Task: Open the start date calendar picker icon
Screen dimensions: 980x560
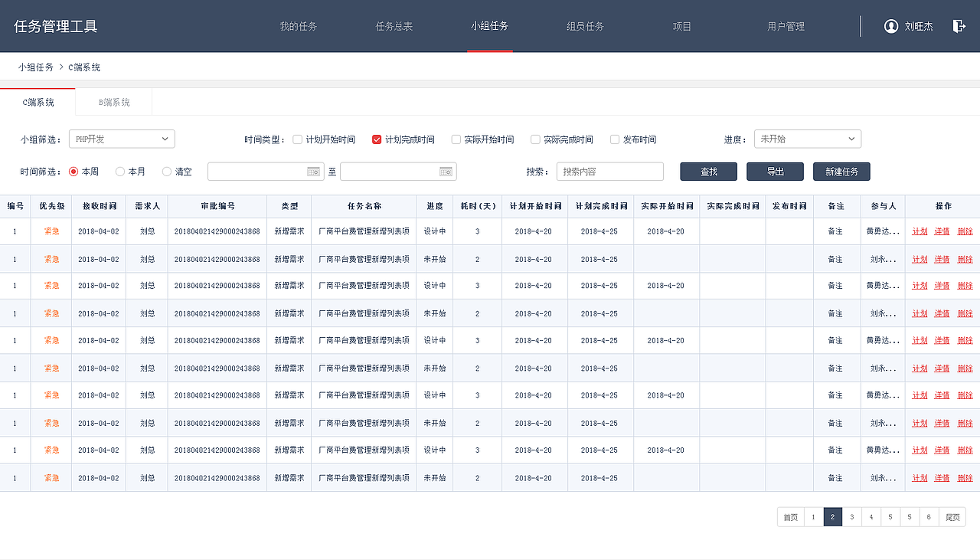Action: click(x=313, y=171)
